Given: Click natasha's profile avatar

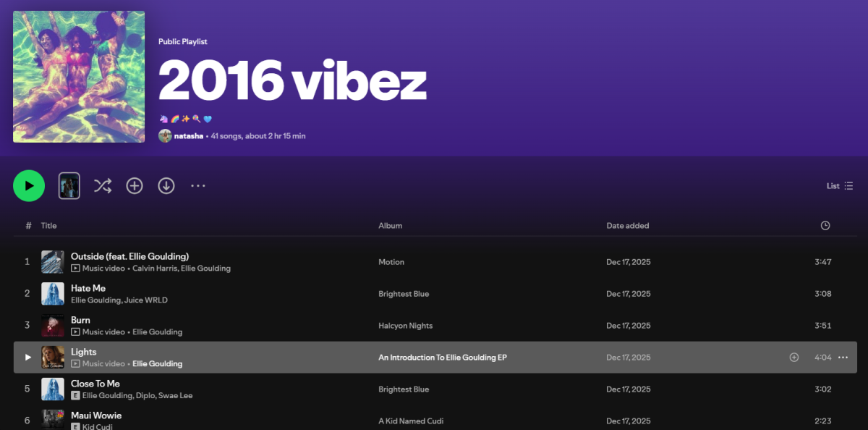Looking at the screenshot, I should pyautogui.click(x=165, y=135).
